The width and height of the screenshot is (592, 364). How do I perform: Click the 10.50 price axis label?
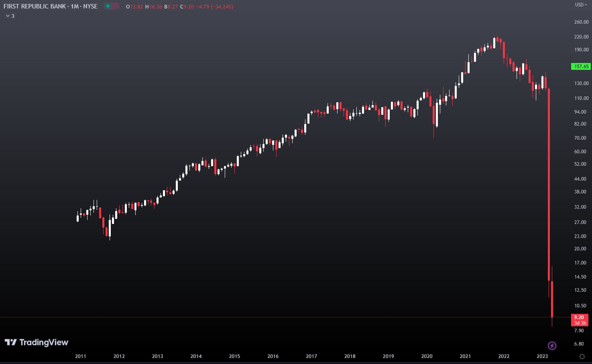pyautogui.click(x=580, y=306)
